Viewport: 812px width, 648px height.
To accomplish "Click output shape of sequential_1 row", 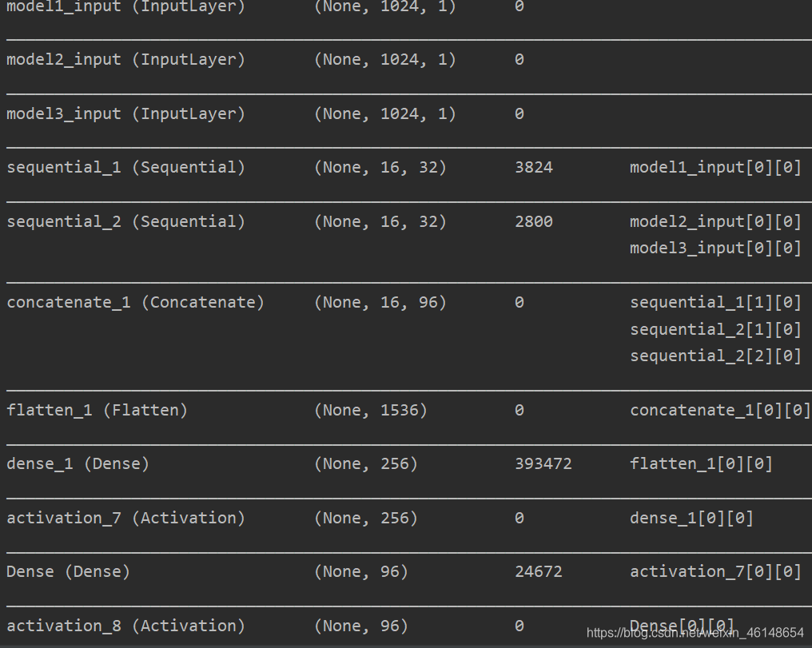I will [380, 167].
